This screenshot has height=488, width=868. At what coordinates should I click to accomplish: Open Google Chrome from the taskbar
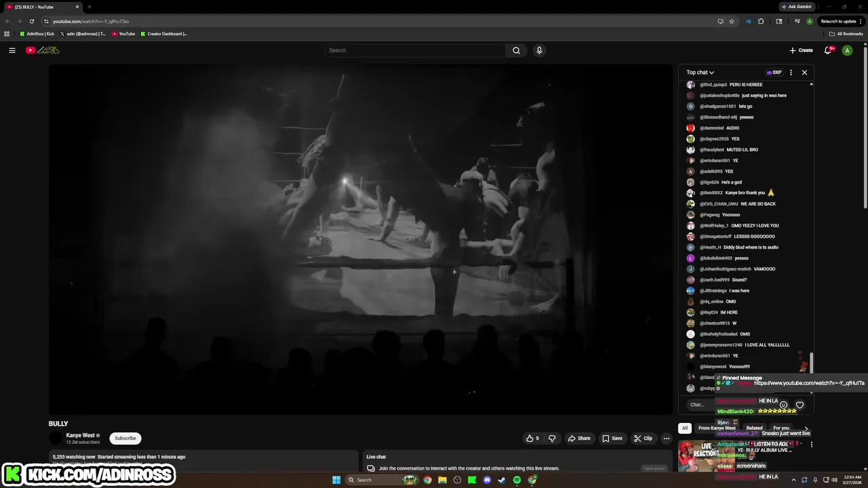point(427,480)
